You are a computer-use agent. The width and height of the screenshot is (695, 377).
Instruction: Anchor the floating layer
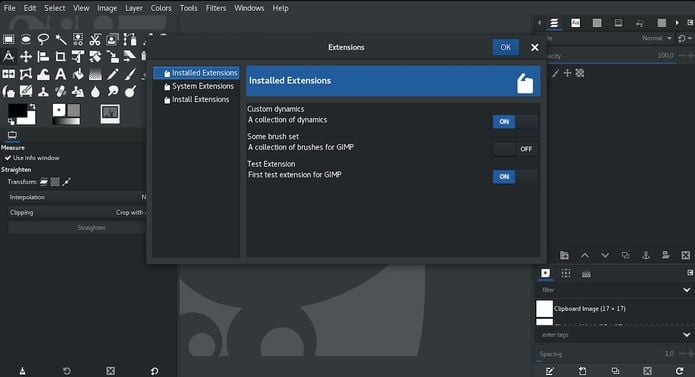click(646, 255)
